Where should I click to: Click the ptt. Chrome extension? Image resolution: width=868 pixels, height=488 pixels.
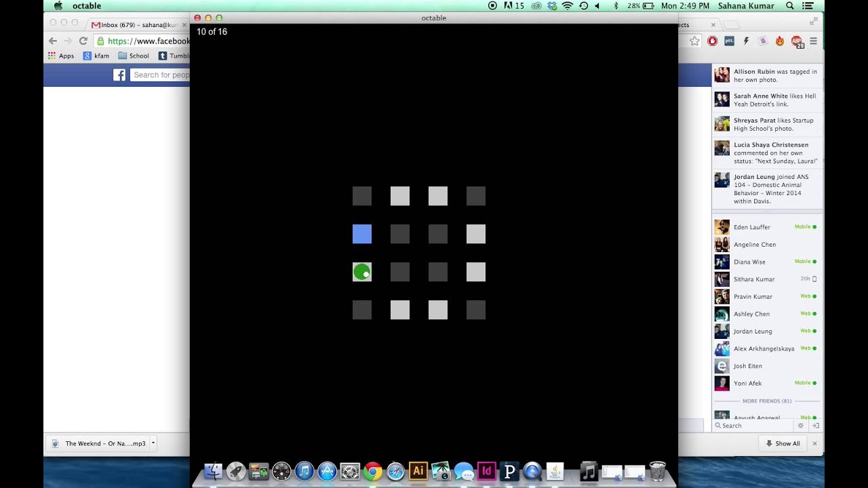(729, 41)
